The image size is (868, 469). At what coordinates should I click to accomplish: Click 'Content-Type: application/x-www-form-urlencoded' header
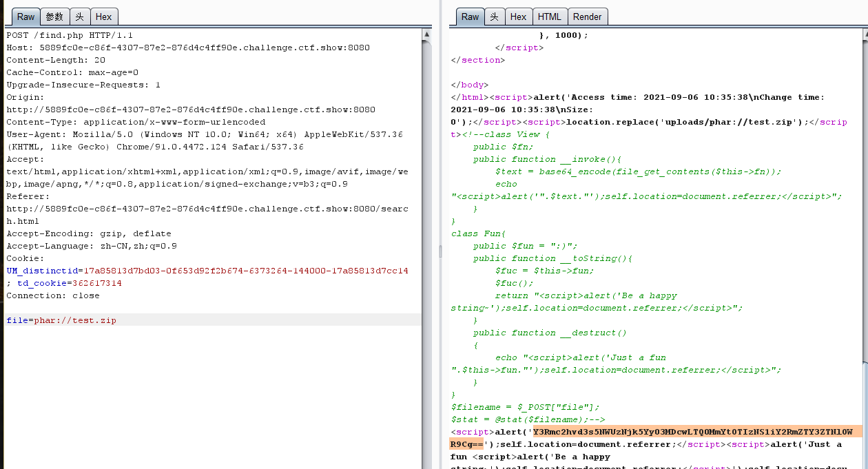(x=136, y=122)
